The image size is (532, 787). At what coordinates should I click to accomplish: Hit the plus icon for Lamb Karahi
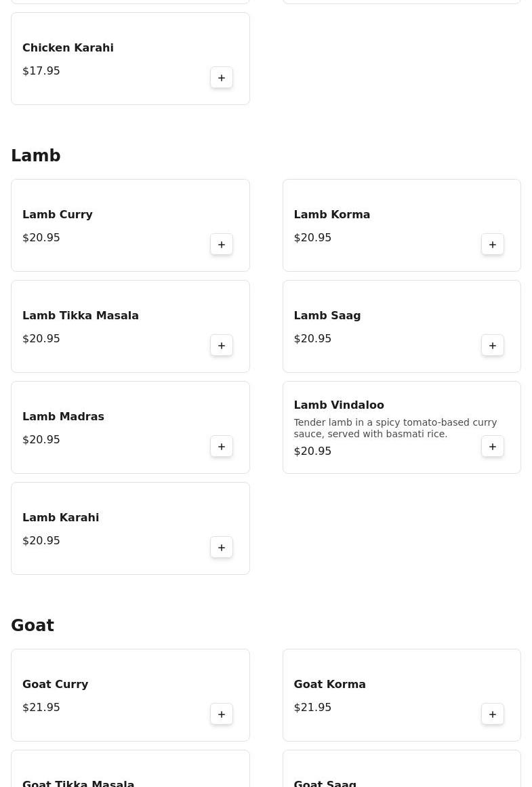coord(222,548)
